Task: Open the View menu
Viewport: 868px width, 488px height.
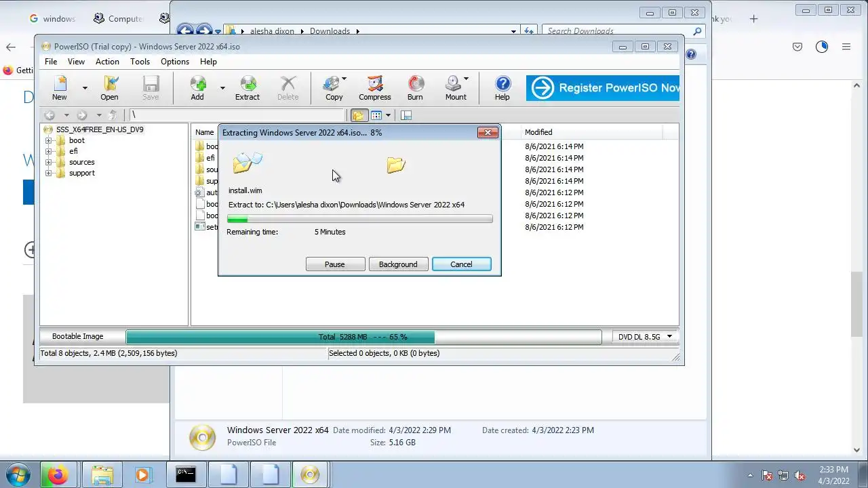Action: pos(76,62)
